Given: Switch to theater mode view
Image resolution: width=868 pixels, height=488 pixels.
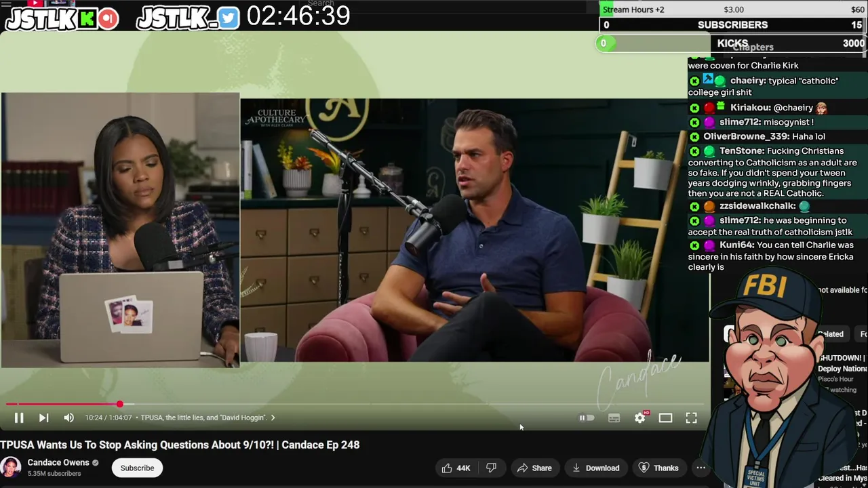Looking at the screenshot, I should (665, 418).
